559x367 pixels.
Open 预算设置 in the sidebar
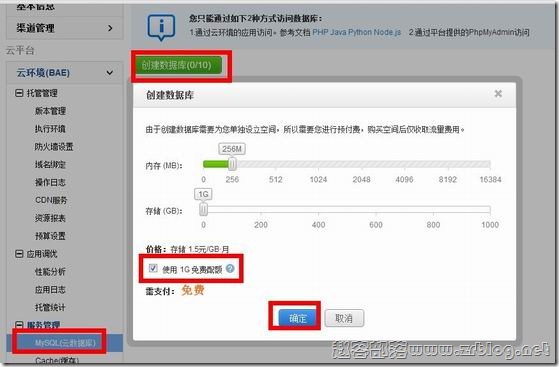tap(50, 236)
